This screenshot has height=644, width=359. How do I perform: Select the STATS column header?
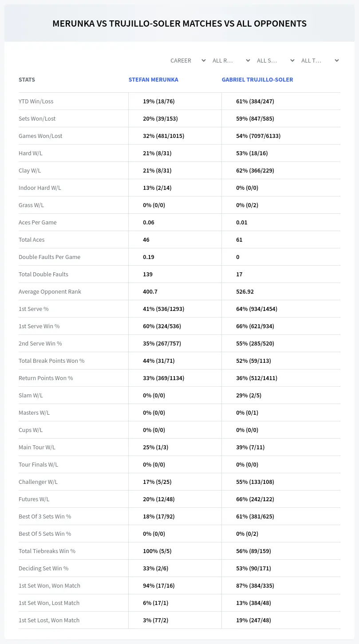(27, 80)
